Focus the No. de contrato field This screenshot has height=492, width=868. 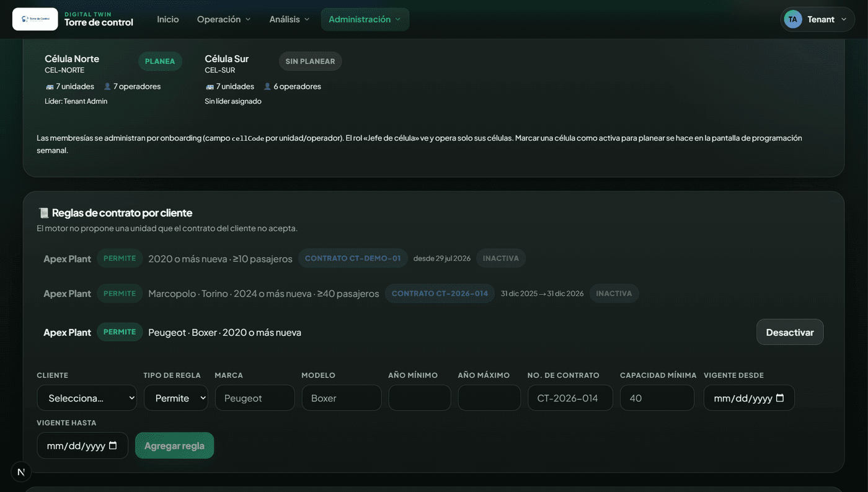point(570,398)
